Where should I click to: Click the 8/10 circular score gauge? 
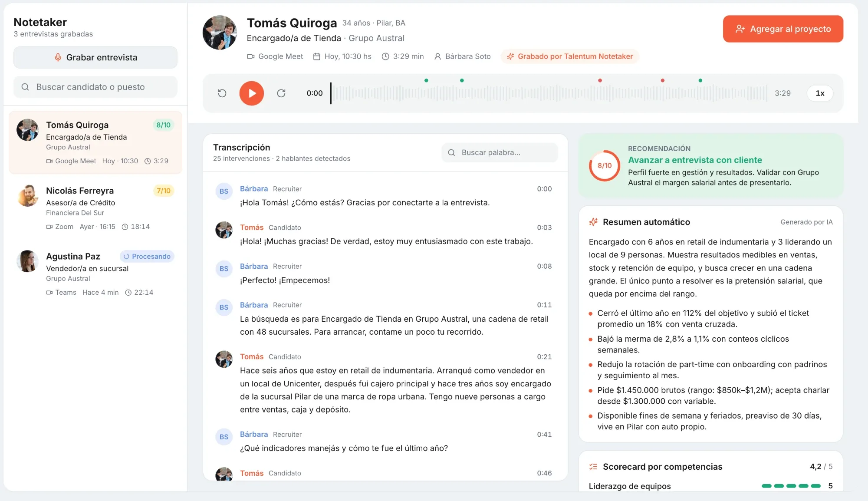pyautogui.click(x=605, y=165)
